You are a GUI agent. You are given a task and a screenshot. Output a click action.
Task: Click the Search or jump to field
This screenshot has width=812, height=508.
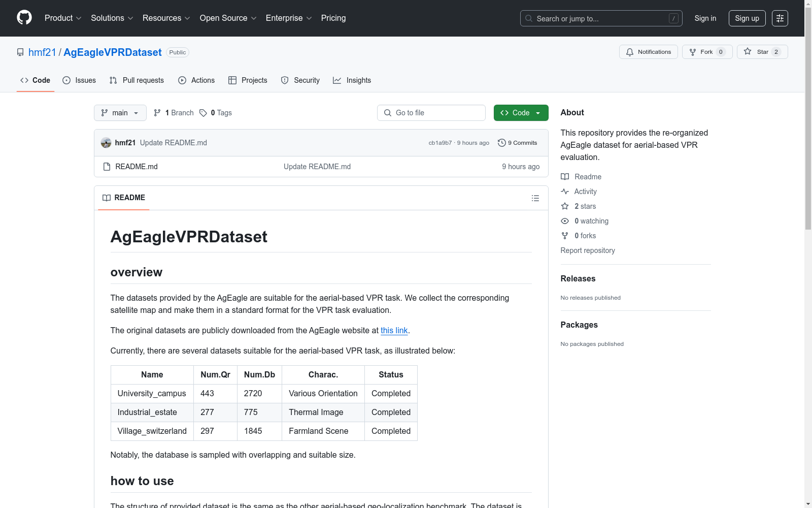tap(601, 18)
